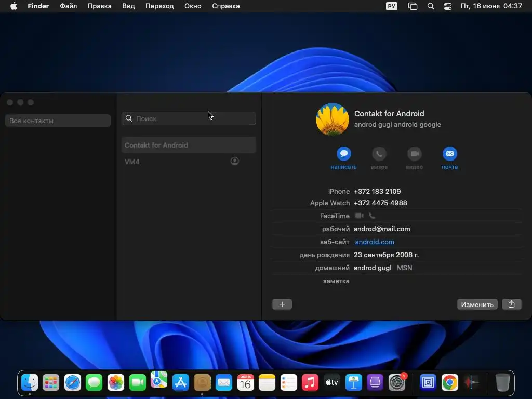This screenshot has width=532, height=399.
Task: Click the Поиск search field
Action: pyautogui.click(x=189, y=118)
